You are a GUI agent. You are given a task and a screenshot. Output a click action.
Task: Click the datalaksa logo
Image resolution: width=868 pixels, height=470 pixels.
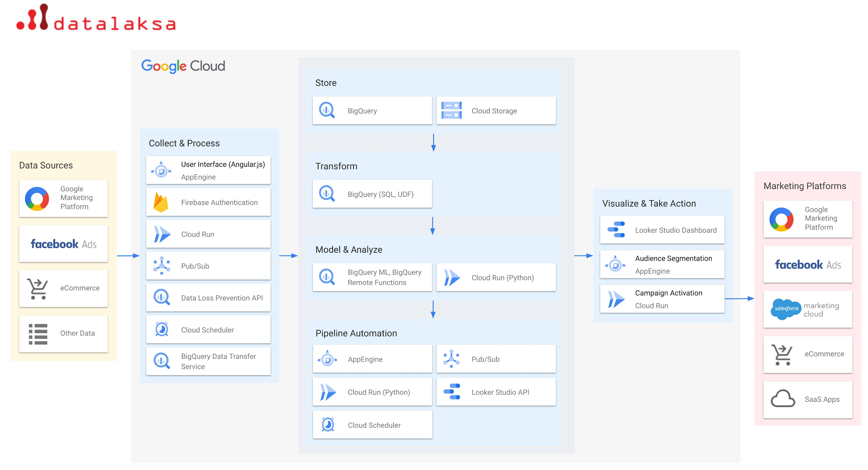click(96, 18)
